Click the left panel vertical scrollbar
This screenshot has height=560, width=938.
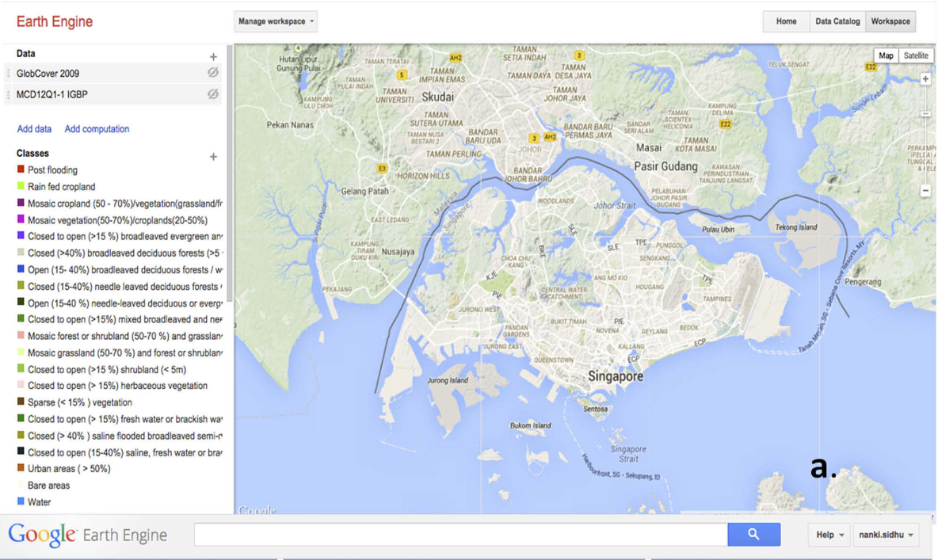229,173
